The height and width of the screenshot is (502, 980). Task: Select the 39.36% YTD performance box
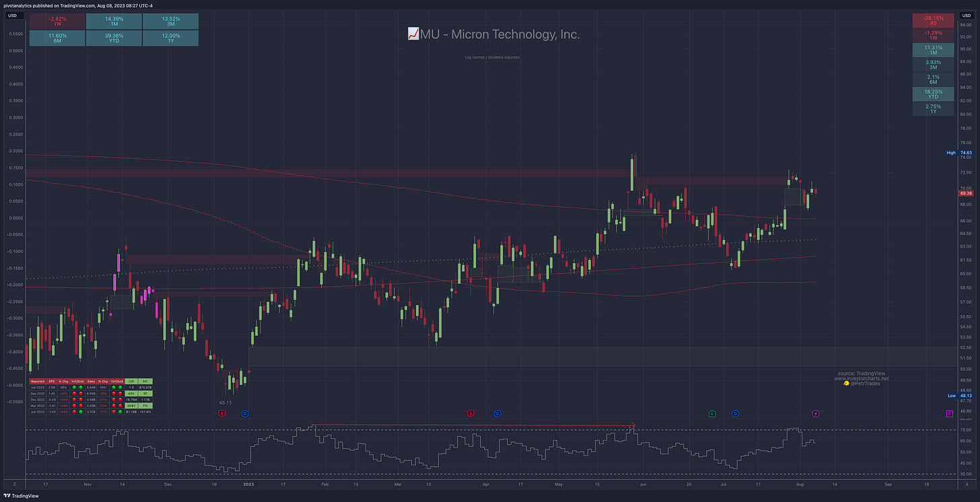(x=114, y=39)
